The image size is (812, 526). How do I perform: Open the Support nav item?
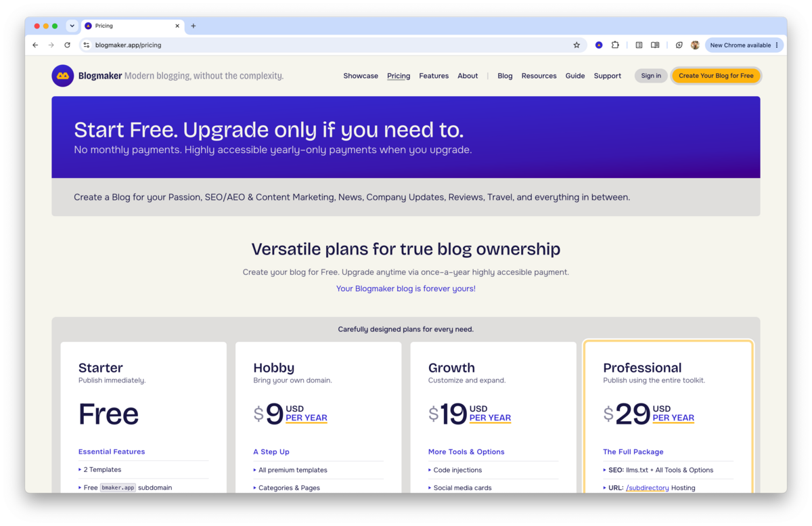(x=608, y=76)
